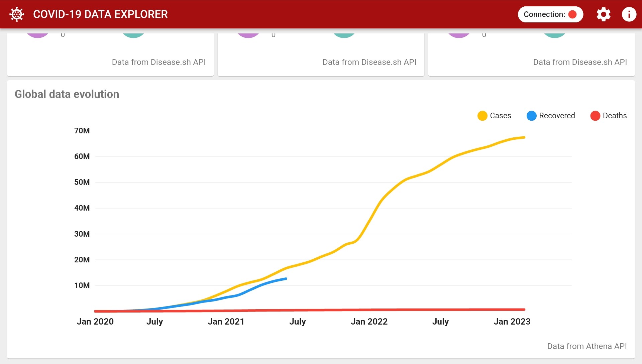Click the Jan 2022 axis label

tap(369, 322)
